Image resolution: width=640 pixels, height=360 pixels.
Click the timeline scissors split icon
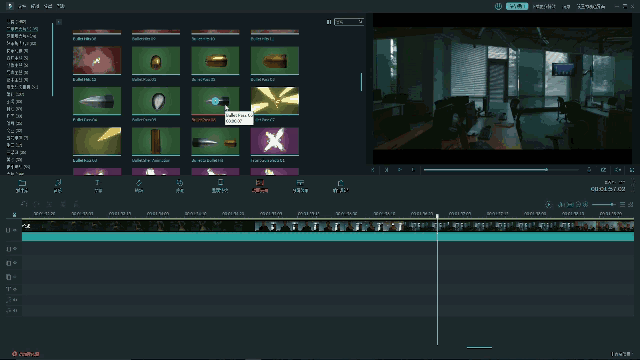(63, 204)
